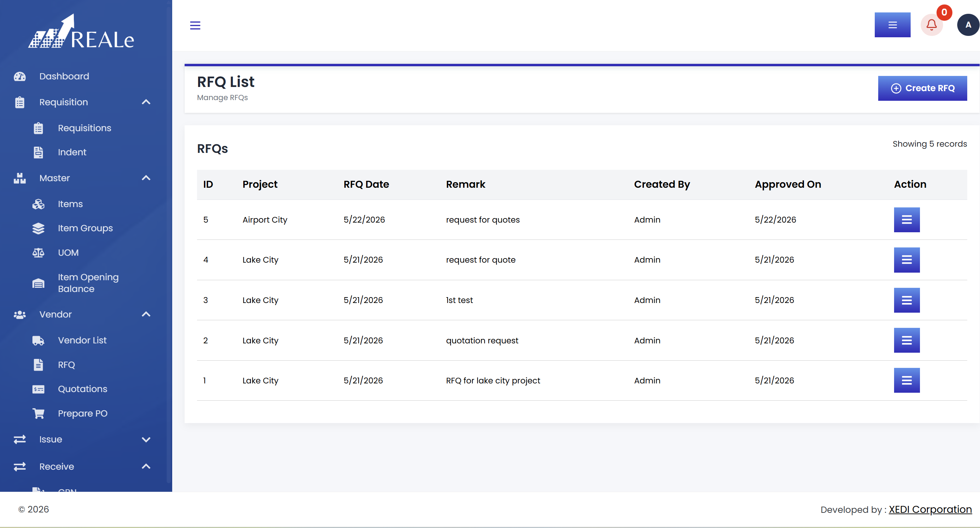Go to Vendor List page

[x=82, y=341]
